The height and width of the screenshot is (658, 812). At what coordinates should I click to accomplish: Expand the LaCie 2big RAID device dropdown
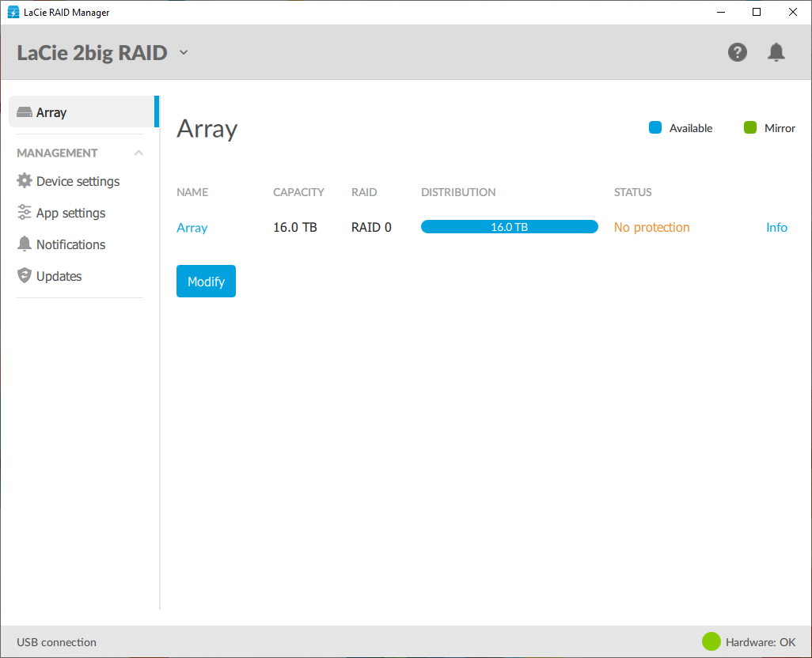pyautogui.click(x=184, y=52)
